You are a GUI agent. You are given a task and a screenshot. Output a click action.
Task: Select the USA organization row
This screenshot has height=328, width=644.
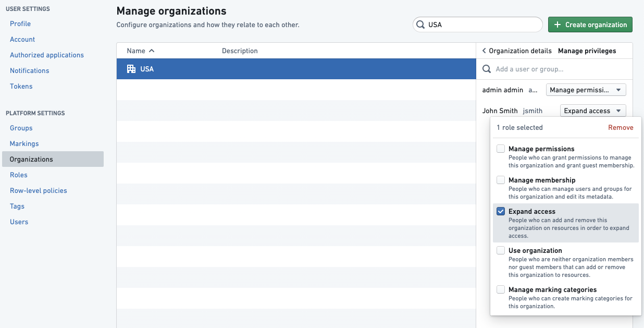[x=296, y=69]
